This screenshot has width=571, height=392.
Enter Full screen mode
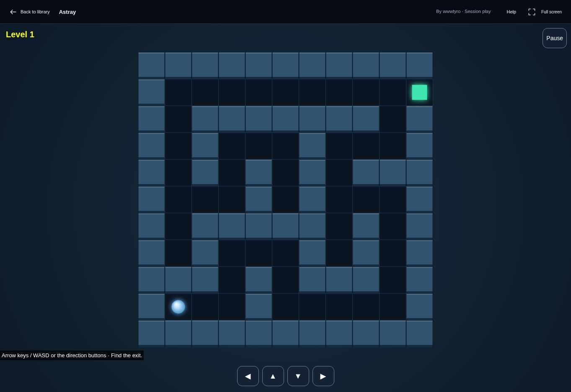click(x=545, y=12)
